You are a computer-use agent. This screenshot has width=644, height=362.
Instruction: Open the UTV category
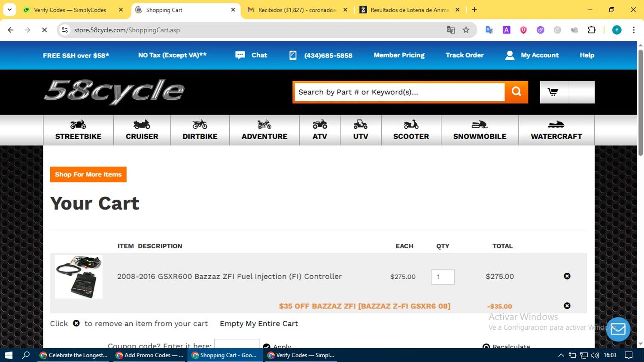[x=361, y=130]
